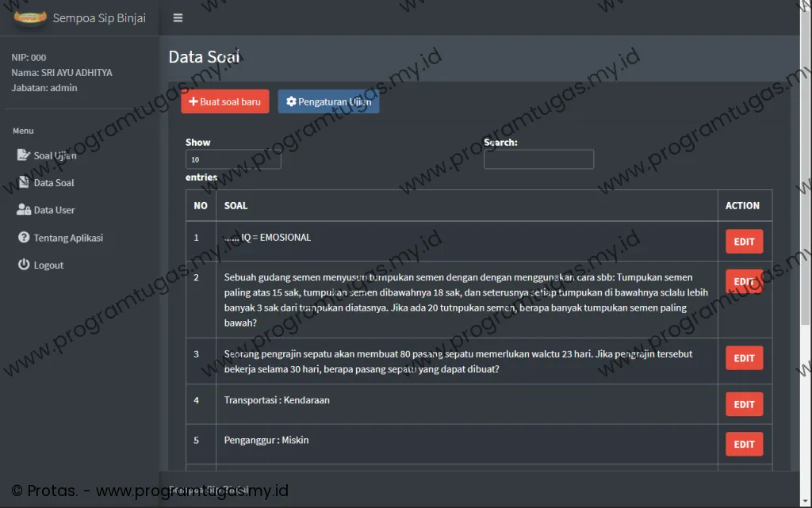Click the page vertical scrollbar
The height and width of the screenshot is (508, 812).
tap(806, 198)
